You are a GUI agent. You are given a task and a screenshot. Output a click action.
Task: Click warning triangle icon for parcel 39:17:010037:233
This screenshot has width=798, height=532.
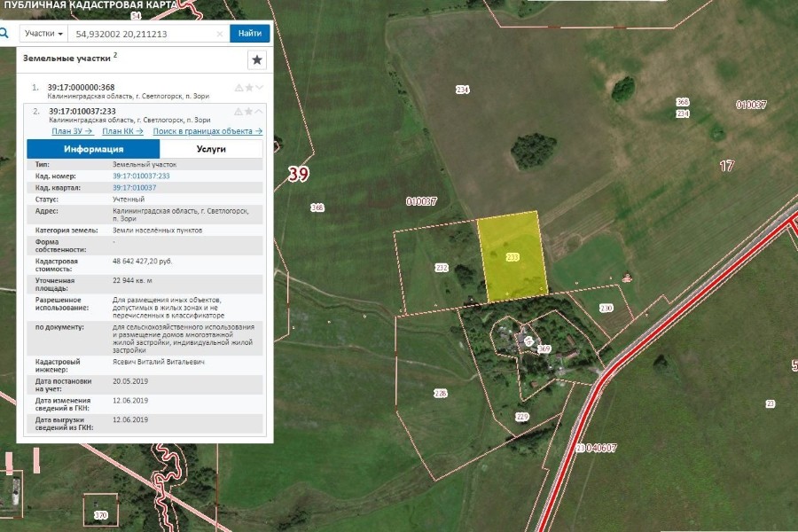click(x=239, y=111)
